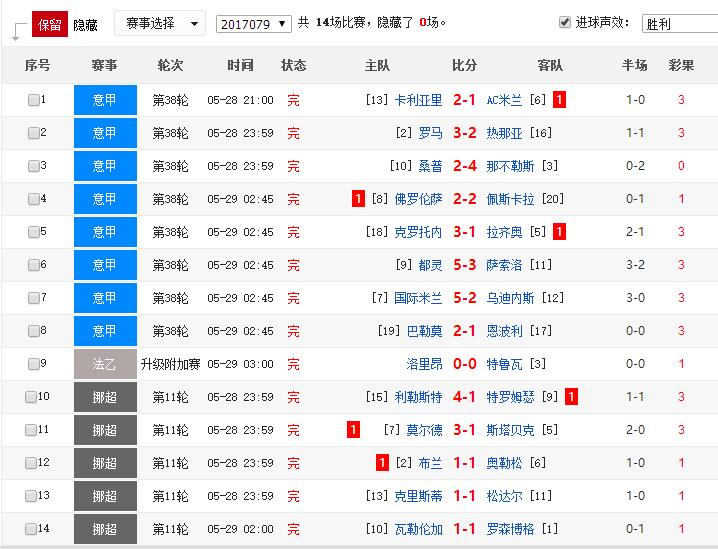Open the 国际米兰 team link
This screenshot has height=549, width=718.
pos(418,298)
